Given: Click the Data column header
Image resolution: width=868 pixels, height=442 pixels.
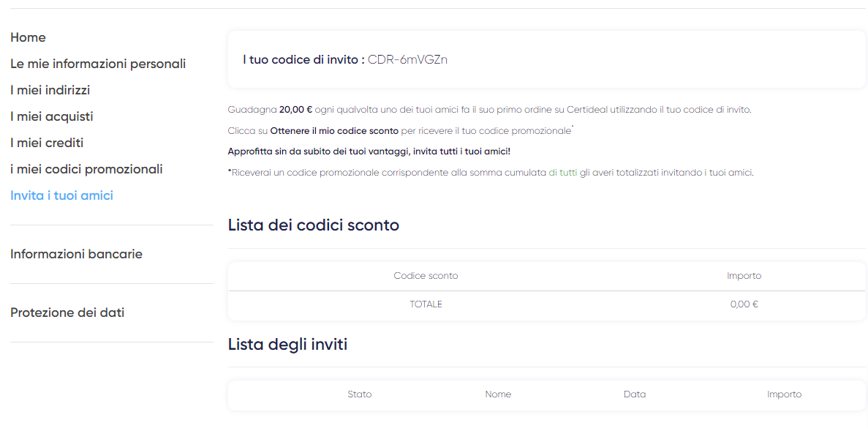Looking at the screenshot, I should tap(635, 394).
